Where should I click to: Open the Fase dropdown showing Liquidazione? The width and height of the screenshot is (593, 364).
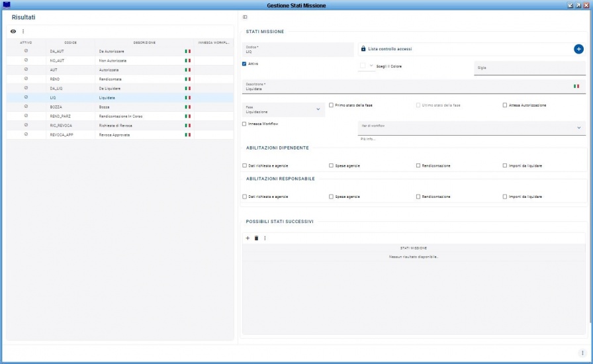[285, 110]
